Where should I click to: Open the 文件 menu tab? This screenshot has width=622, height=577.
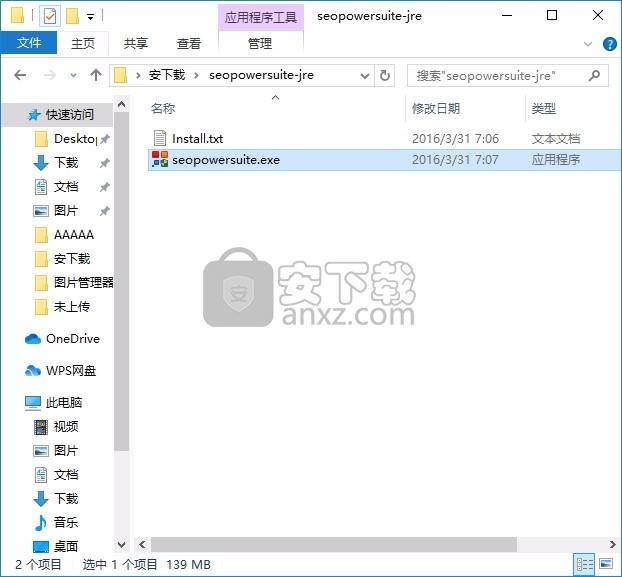coord(29,43)
